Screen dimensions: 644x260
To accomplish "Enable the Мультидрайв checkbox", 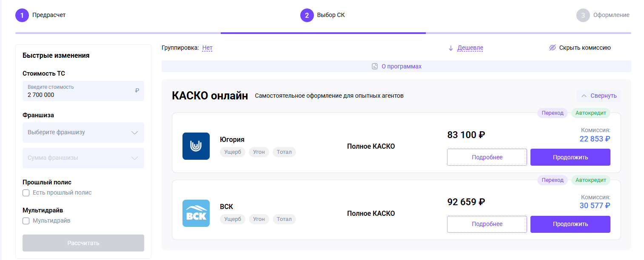I will (26, 221).
